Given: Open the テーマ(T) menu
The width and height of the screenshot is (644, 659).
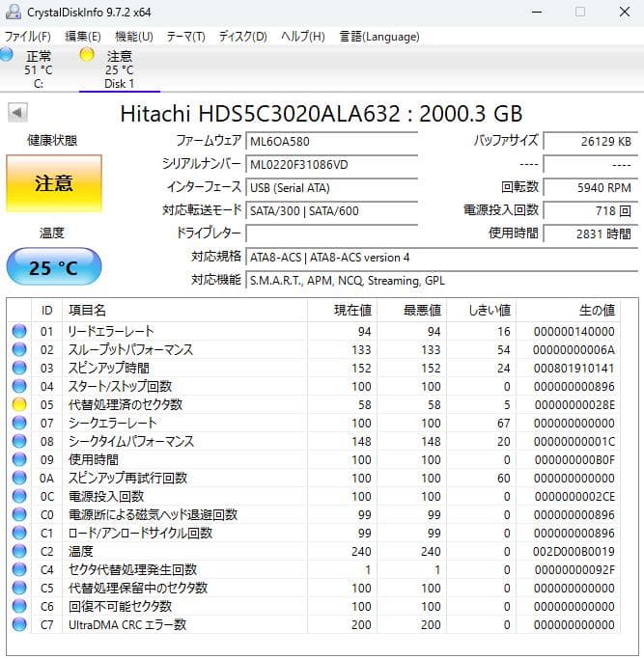Looking at the screenshot, I should [x=185, y=37].
